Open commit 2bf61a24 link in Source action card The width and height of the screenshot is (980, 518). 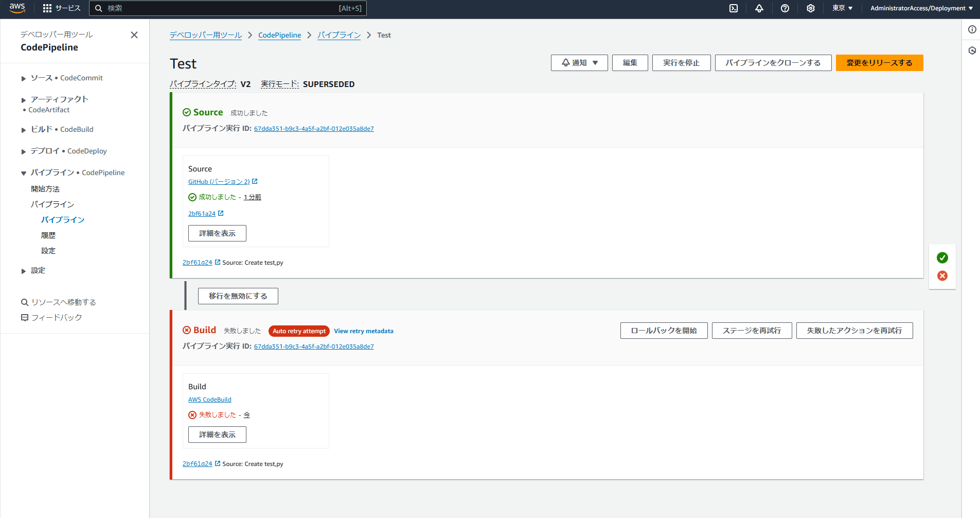tap(202, 214)
